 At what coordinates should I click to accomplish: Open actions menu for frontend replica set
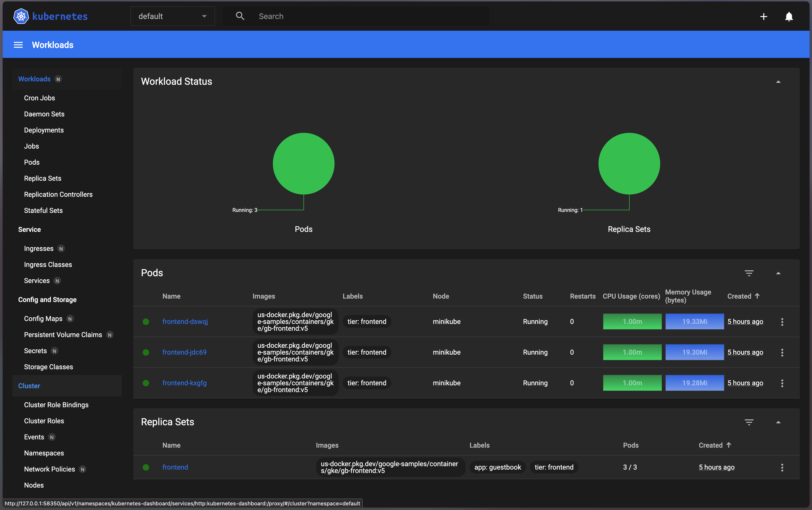tap(782, 468)
